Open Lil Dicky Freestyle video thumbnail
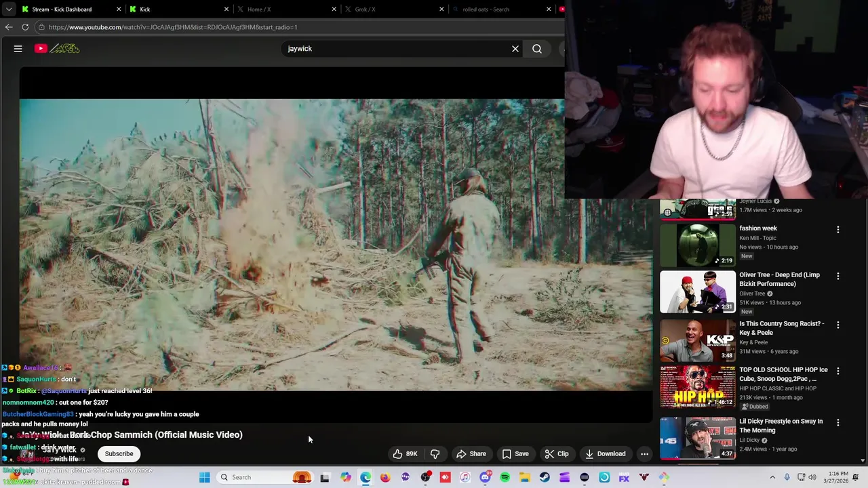The height and width of the screenshot is (488, 868). coord(698,437)
